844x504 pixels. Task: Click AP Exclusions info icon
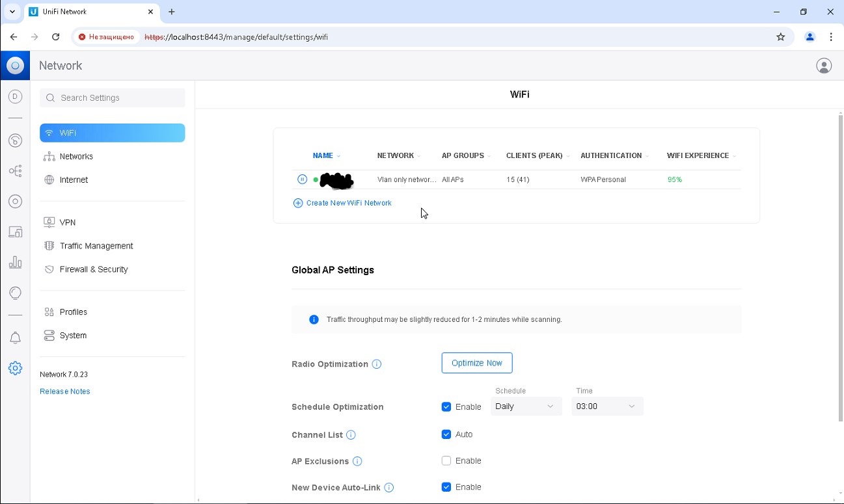(357, 461)
